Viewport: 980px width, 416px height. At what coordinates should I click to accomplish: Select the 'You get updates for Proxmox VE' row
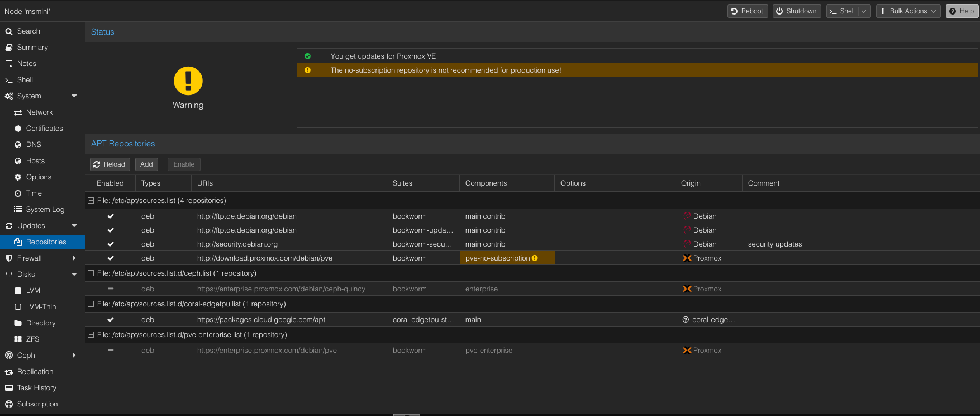click(638, 56)
